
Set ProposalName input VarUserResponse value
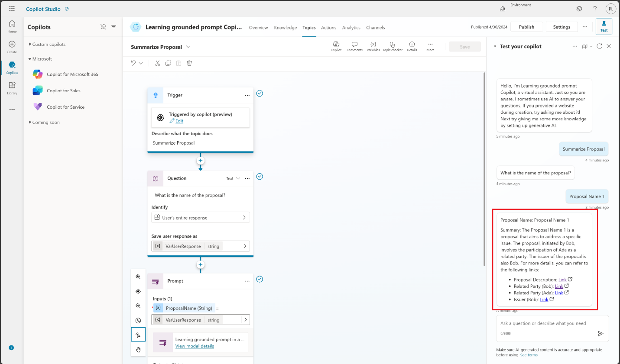click(200, 320)
